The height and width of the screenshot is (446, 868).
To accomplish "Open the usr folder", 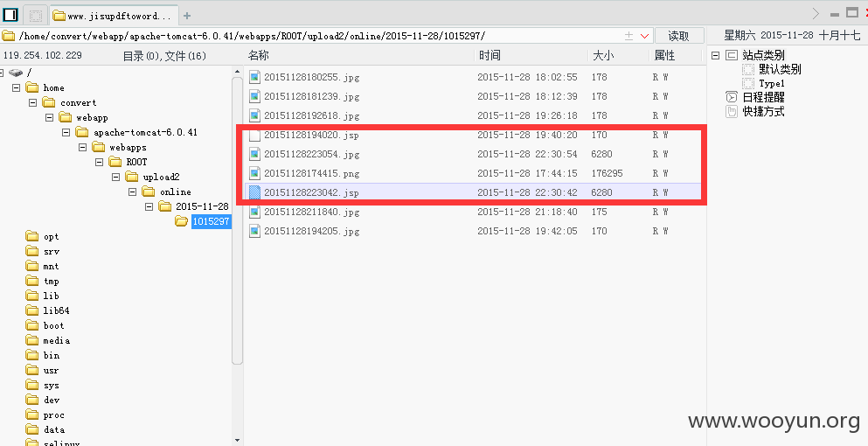I will pyautogui.click(x=51, y=370).
